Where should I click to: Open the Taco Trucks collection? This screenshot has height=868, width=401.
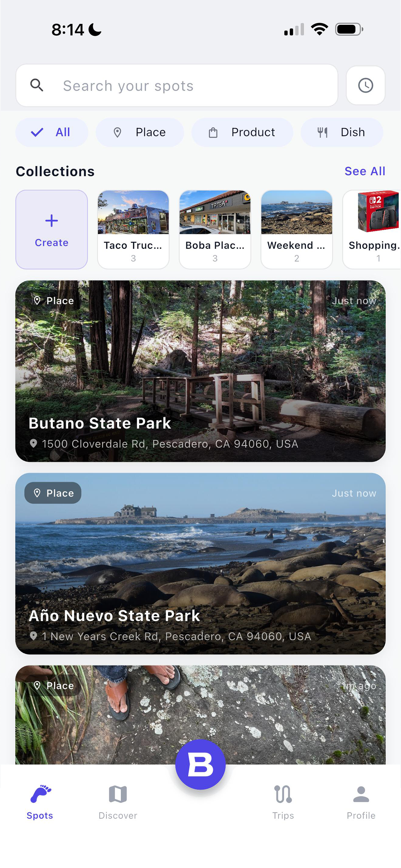(133, 229)
